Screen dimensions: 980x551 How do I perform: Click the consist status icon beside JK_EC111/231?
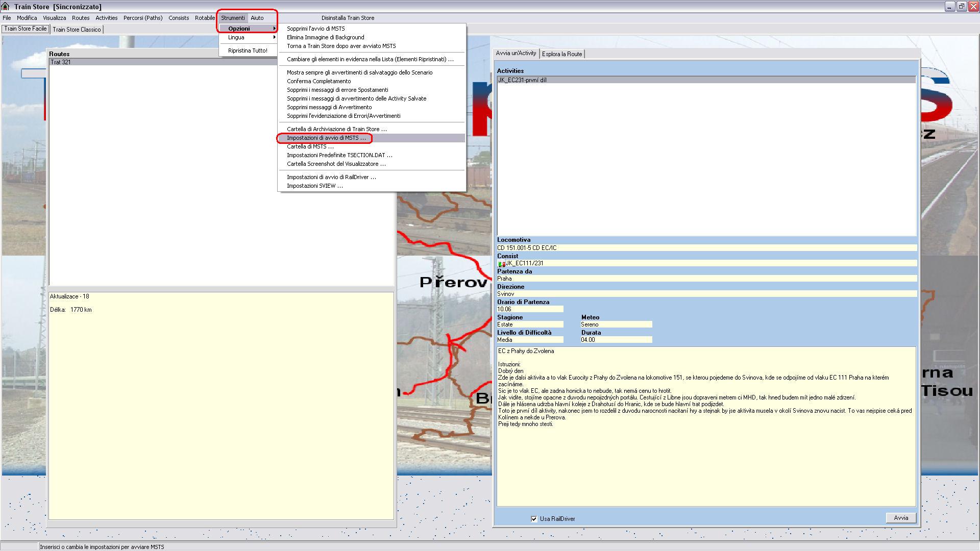point(502,264)
